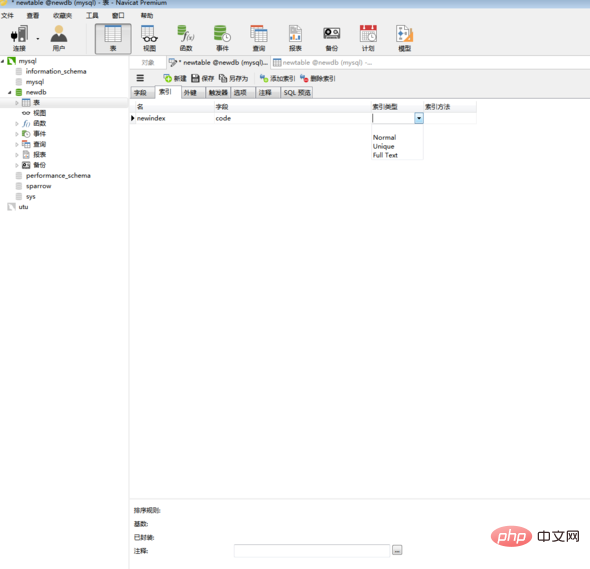The width and height of the screenshot is (590, 569).
Task: Click the Event (事件) toolbar icon
Action: pos(222,38)
